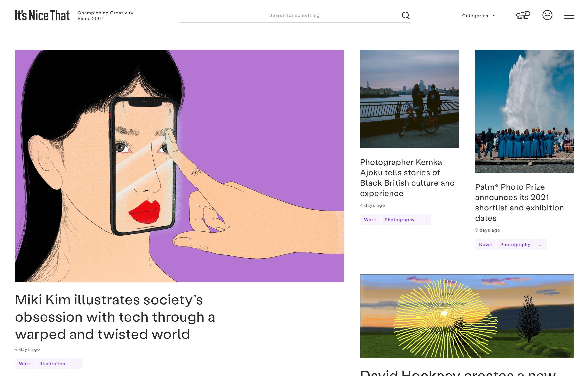The width and height of the screenshot is (588, 376).
Task: Focus the Search for something field
Action: point(294,15)
